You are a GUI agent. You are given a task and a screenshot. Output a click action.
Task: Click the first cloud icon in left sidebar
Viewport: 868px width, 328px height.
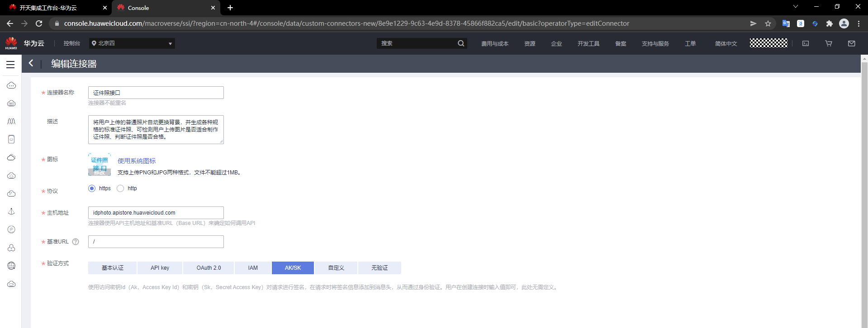[11, 85]
